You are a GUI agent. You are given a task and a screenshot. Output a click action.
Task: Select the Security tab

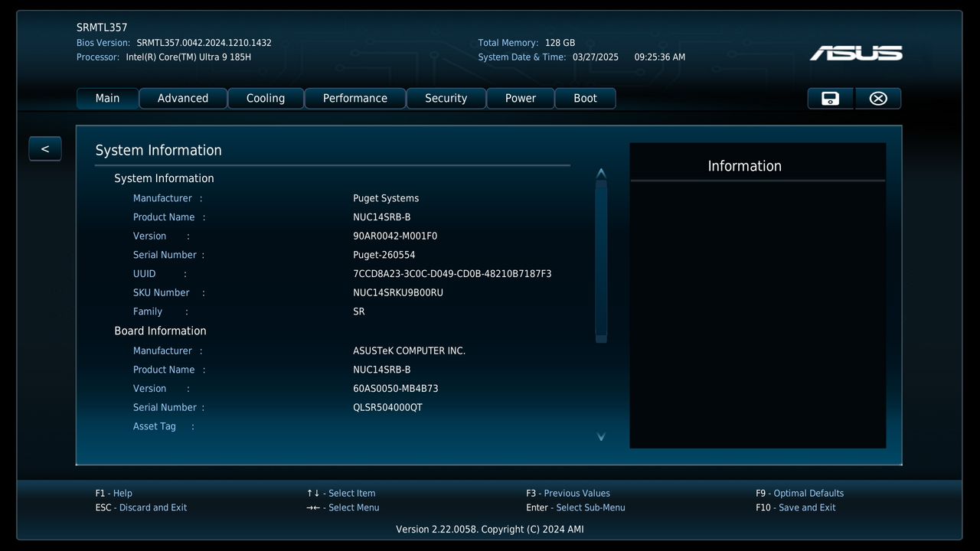446,98
